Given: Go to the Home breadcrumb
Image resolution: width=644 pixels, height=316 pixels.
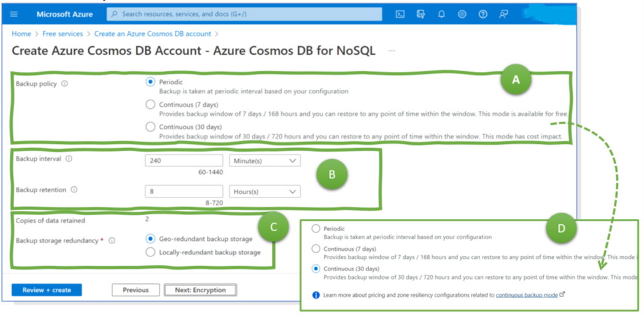Looking at the screenshot, I should [21, 34].
